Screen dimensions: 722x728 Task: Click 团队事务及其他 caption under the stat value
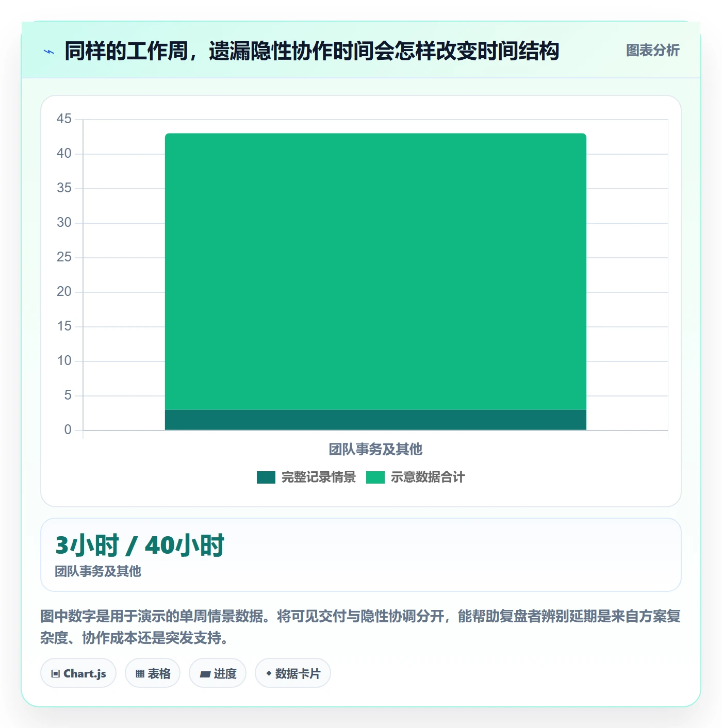98,571
